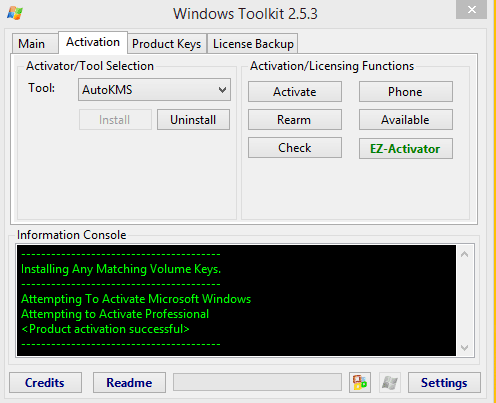Click the console scrollbar down arrow
The width and height of the screenshot is (496, 403).
pos(465,348)
